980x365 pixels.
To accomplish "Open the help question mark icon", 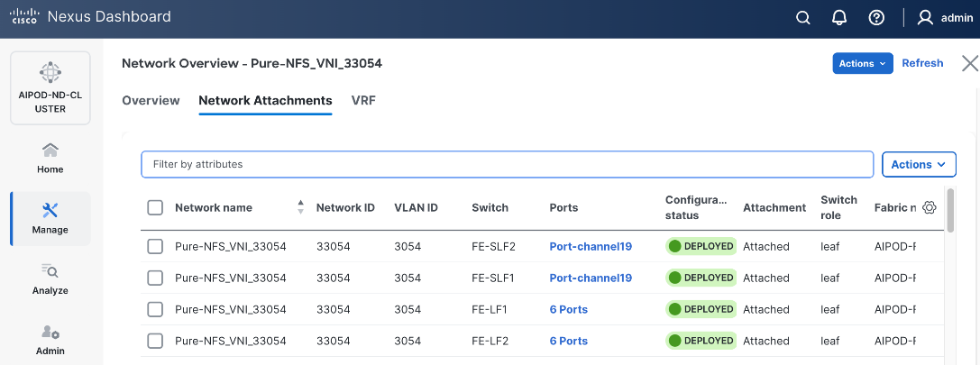I will [875, 18].
